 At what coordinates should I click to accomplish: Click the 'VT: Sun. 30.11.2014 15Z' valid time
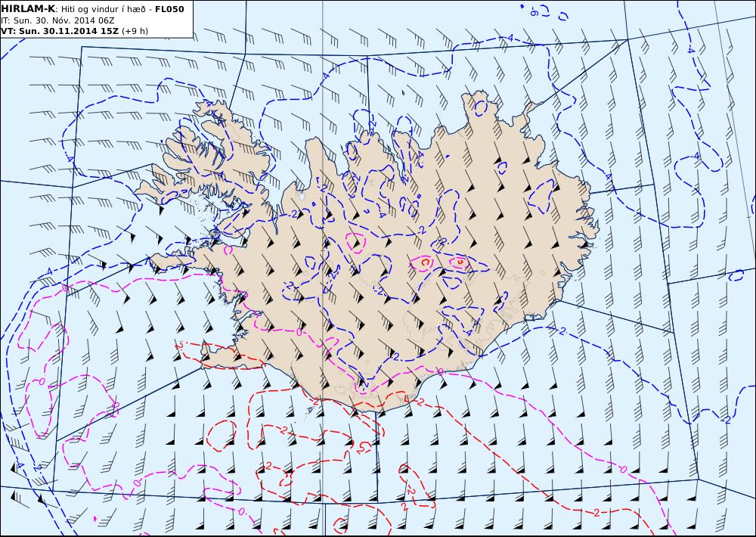click(x=59, y=31)
